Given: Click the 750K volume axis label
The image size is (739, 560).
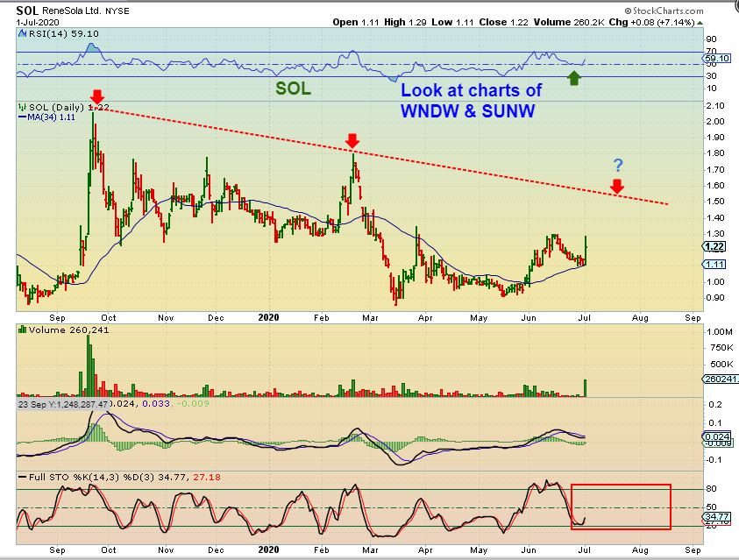Looking at the screenshot, I should tap(720, 348).
